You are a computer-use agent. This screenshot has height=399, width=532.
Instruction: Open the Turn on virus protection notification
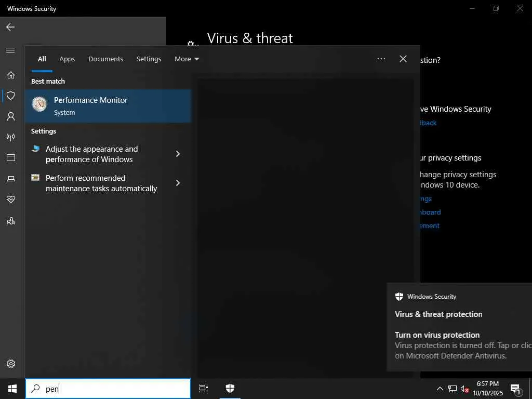tap(463, 345)
